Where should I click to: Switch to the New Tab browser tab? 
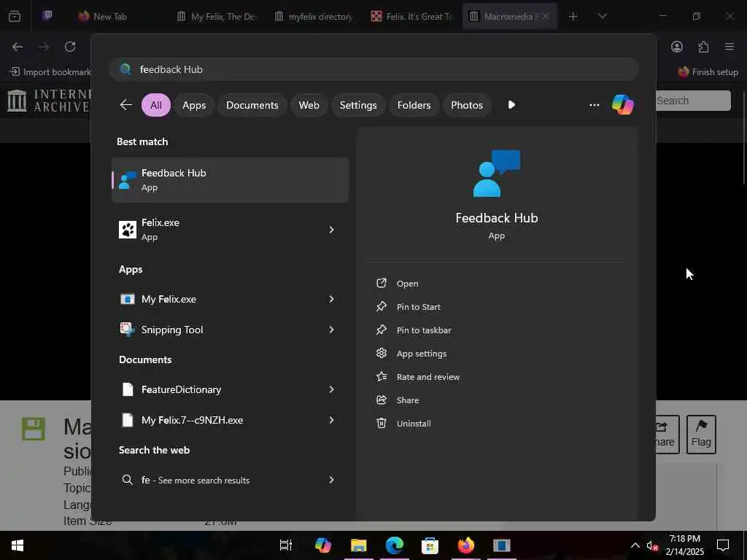pyautogui.click(x=110, y=16)
